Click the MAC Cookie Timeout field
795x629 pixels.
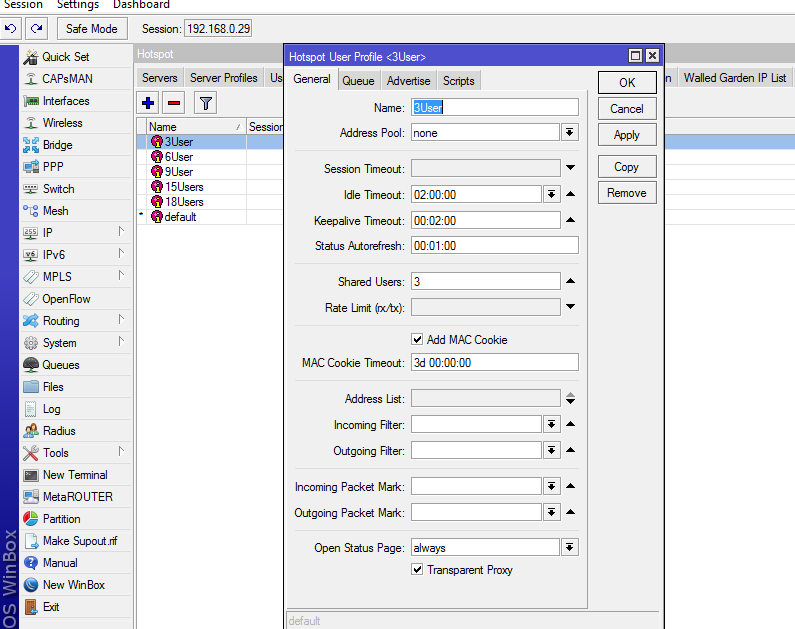494,363
